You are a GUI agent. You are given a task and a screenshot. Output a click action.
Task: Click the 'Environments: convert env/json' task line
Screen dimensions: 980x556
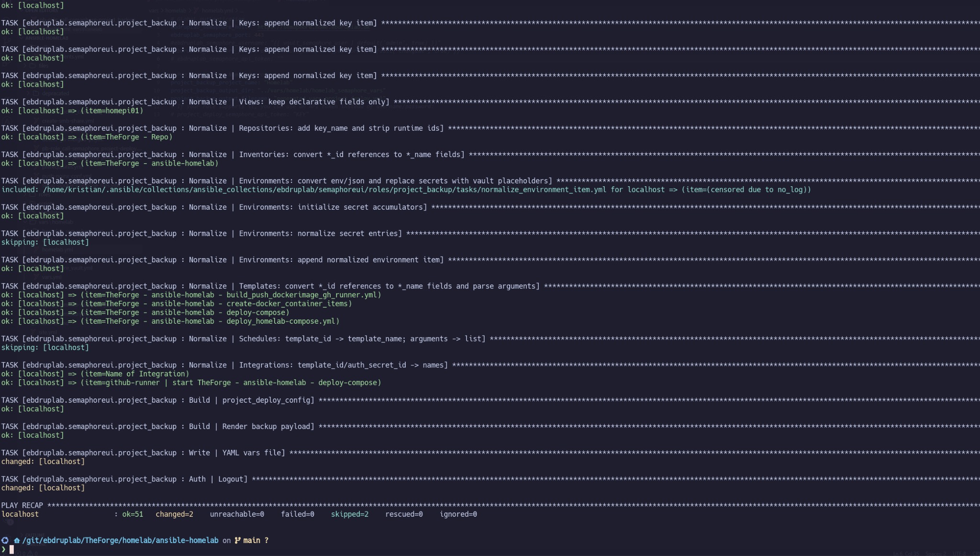click(490, 181)
